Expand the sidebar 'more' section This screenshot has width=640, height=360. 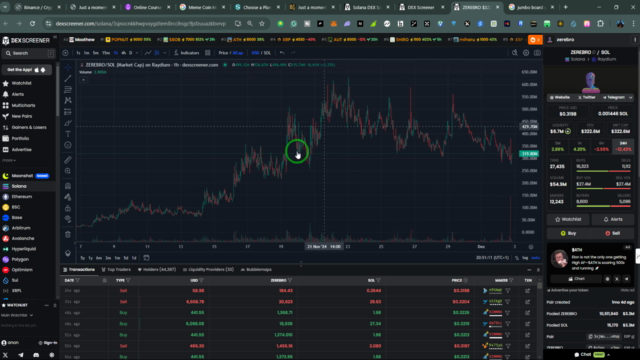point(9,160)
